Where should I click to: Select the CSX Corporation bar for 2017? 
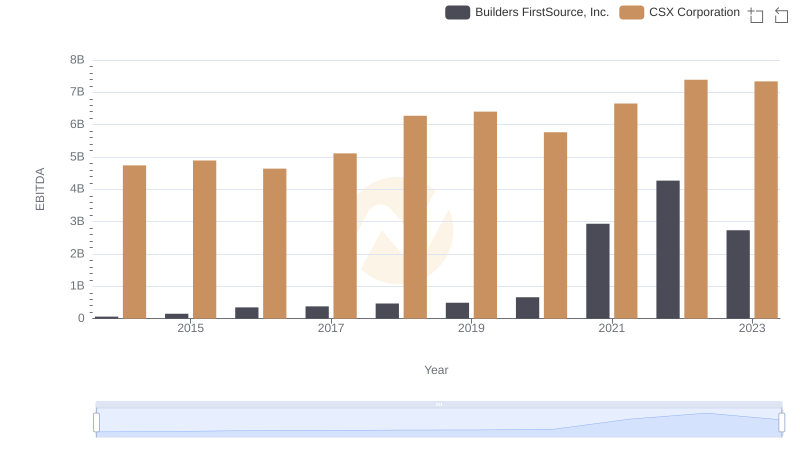pos(345,236)
